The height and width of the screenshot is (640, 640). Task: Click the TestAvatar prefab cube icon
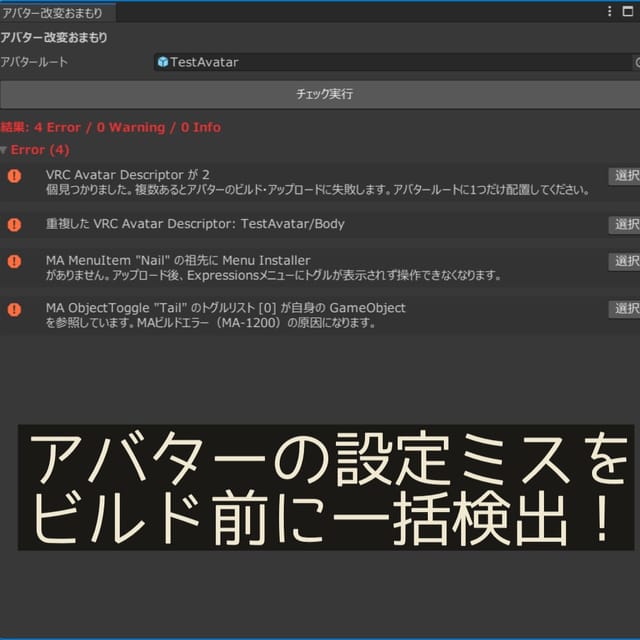[x=163, y=62]
